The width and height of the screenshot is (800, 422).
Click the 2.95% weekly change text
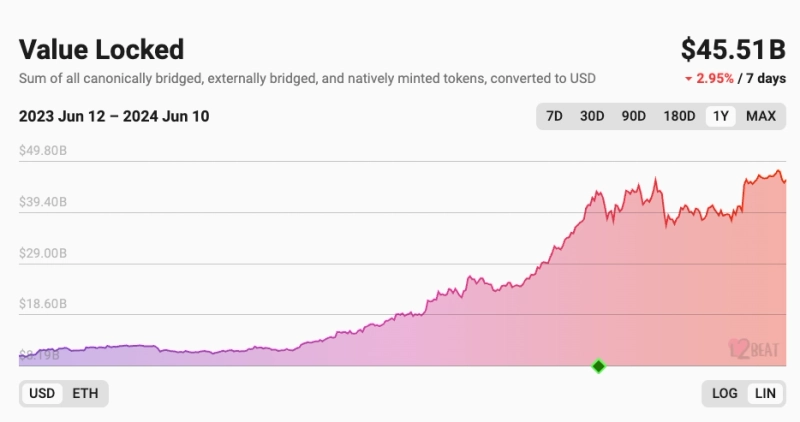tap(713, 78)
